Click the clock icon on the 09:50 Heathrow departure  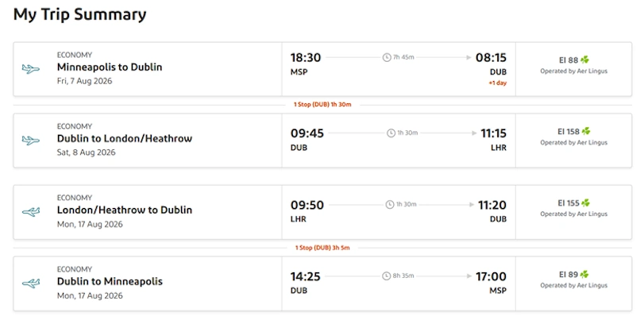(x=390, y=205)
